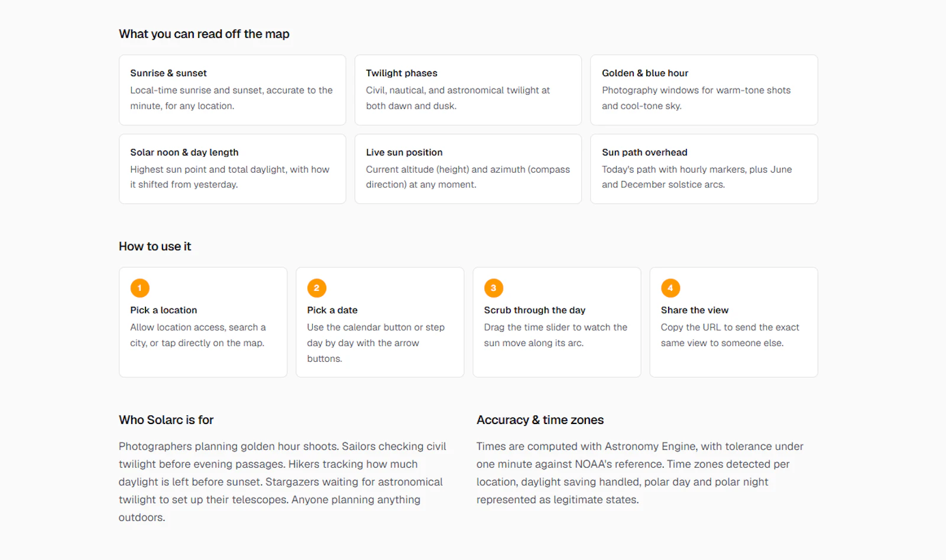Viewport: 946px width, 560px height.
Task: Open the Golden & blue hour card
Action: pyautogui.click(x=704, y=90)
